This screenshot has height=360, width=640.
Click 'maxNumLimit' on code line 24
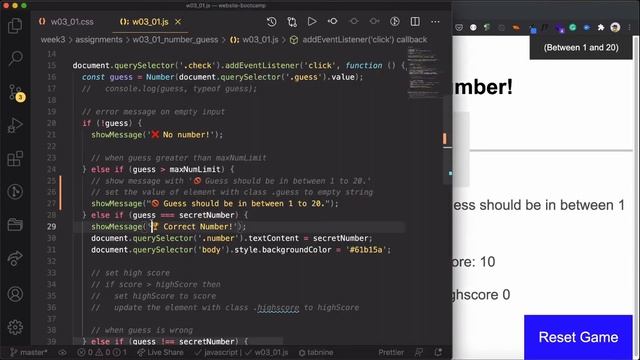(x=195, y=169)
